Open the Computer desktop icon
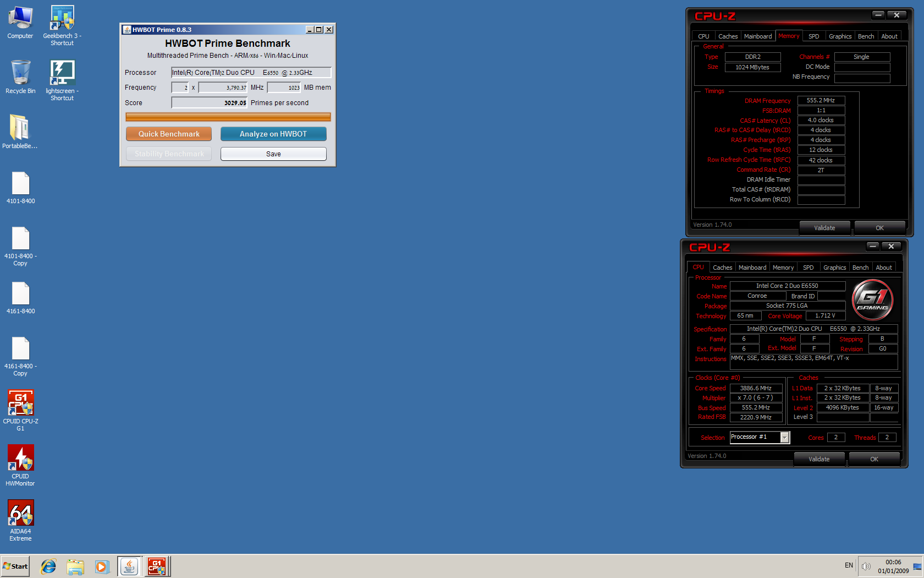 pos(20,23)
